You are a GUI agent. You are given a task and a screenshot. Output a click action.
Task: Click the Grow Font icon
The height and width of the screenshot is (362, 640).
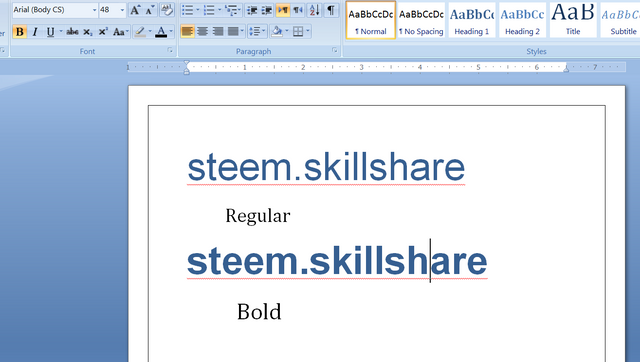coord(135,10)
